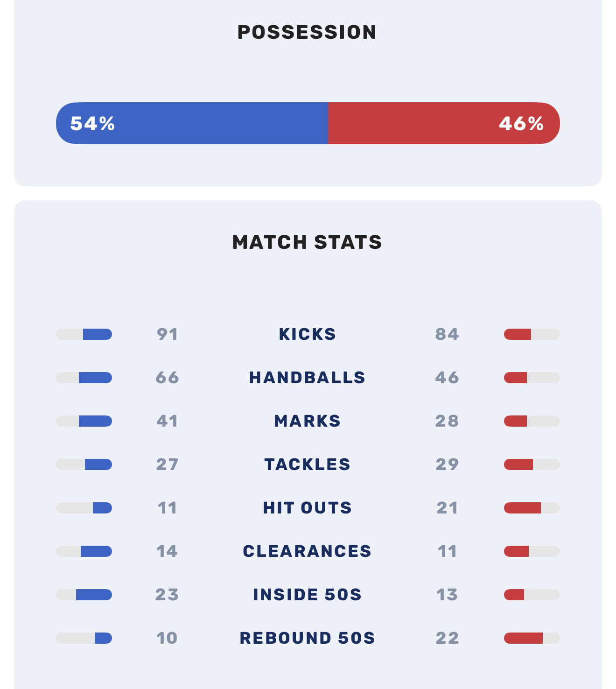Click the blue Inside 50s bar
The width and height of the screenshot is (616, 689).
coord(94,595)
